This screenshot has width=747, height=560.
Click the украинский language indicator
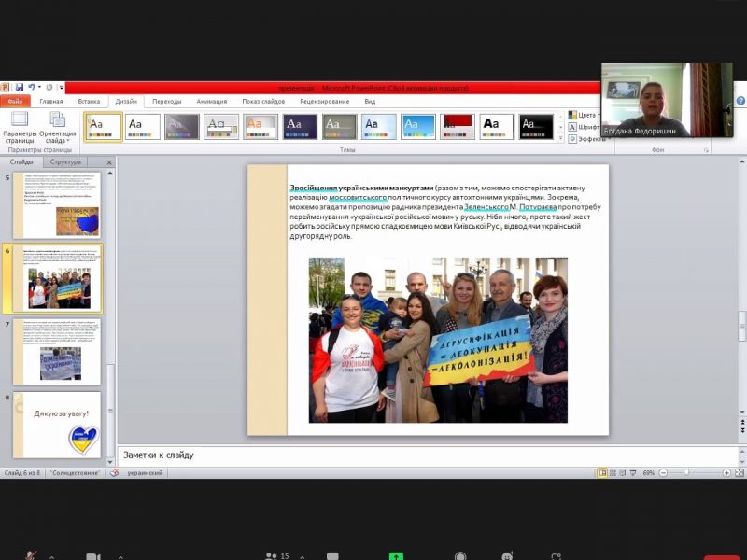[x=145, y=473]
